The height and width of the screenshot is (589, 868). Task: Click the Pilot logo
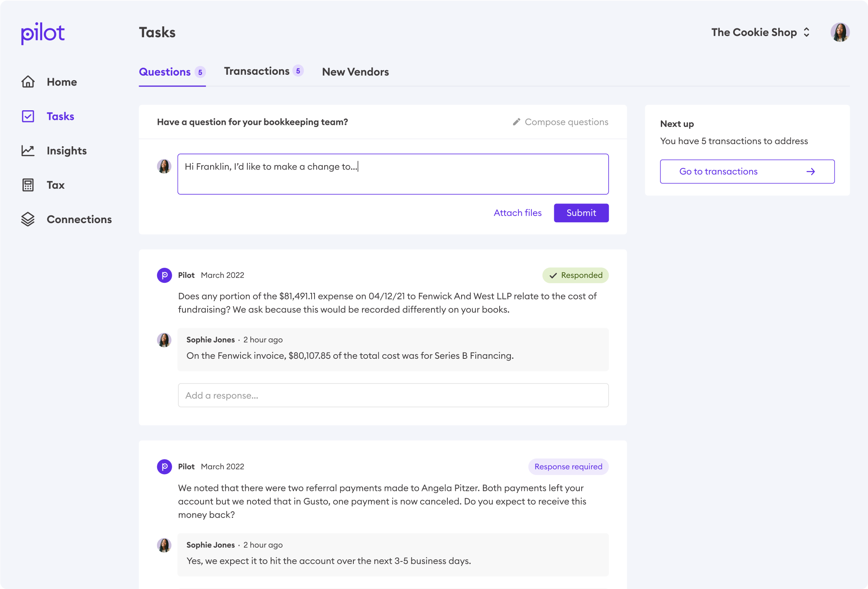click(x=43, y=33)
